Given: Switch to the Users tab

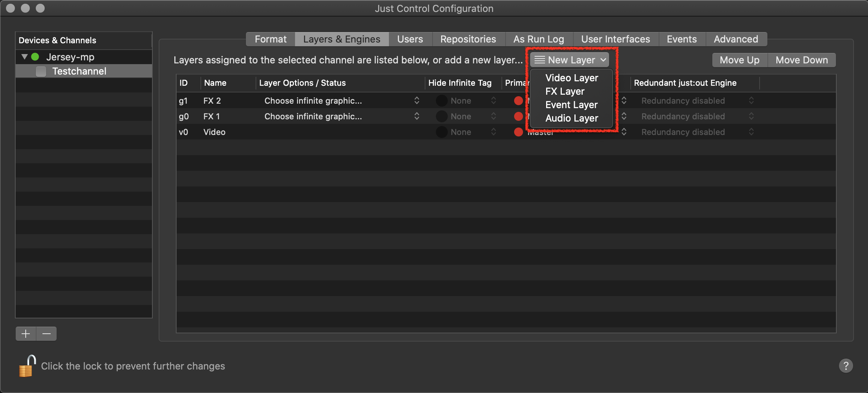Looking at the screenshot, I should click(410, 39).
